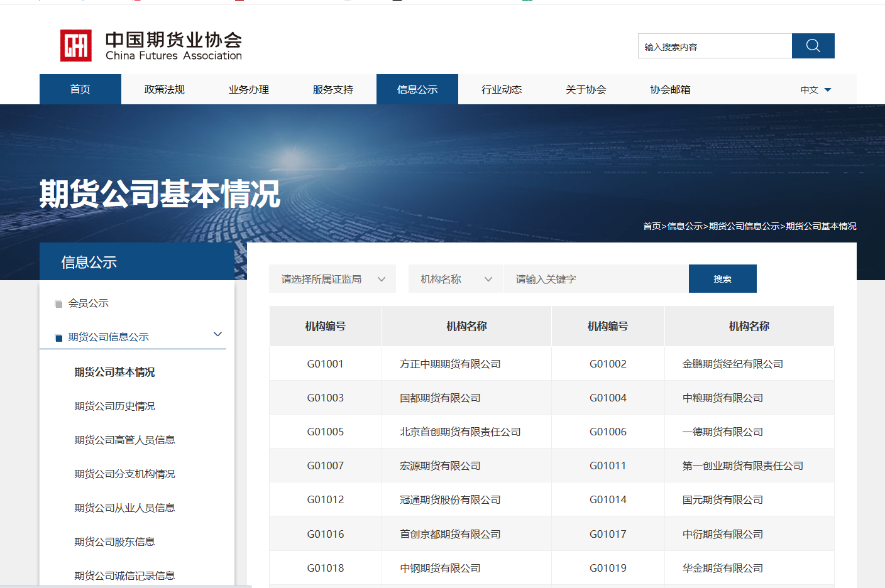Open 期货公司高管人员信息 in the sidebar

(x=125, y=440)
